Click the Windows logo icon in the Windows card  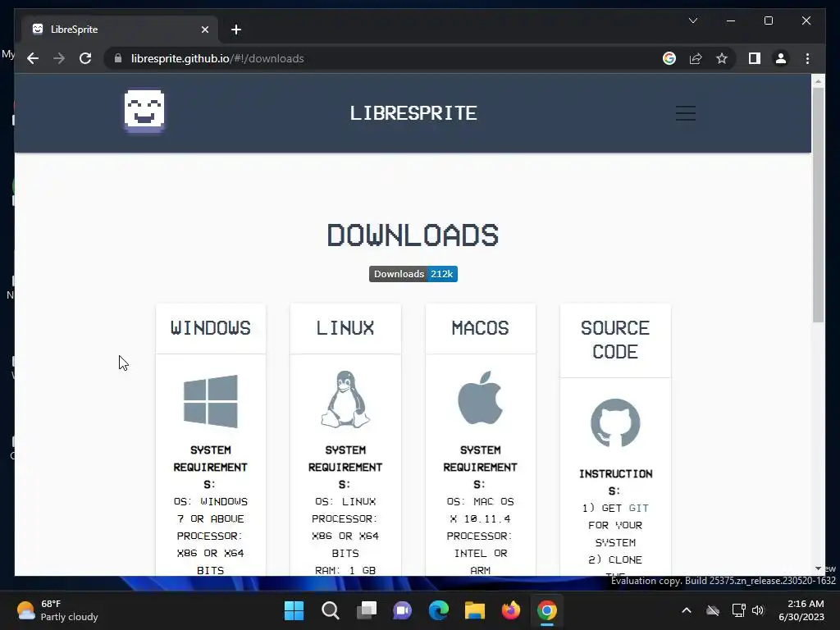211,401
